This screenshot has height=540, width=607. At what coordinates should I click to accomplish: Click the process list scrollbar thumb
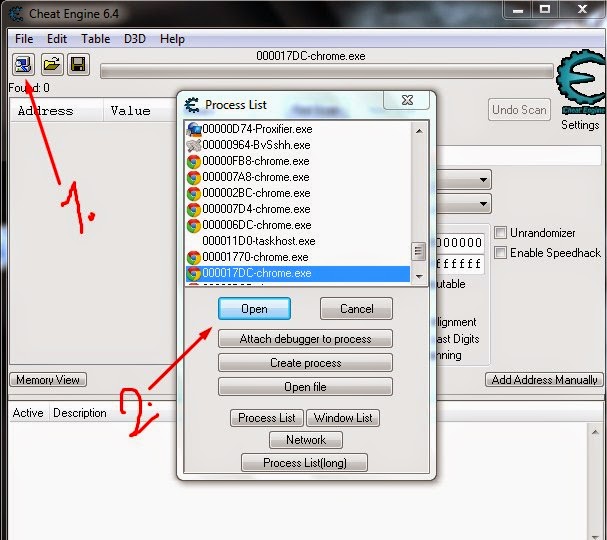[418, 251]
